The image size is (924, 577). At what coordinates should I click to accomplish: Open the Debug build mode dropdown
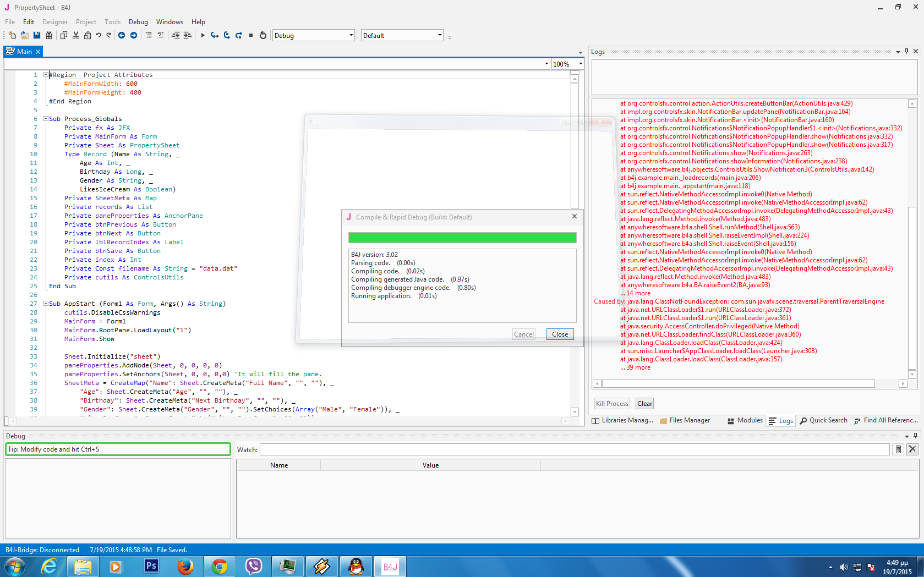[x=313, y=35]
